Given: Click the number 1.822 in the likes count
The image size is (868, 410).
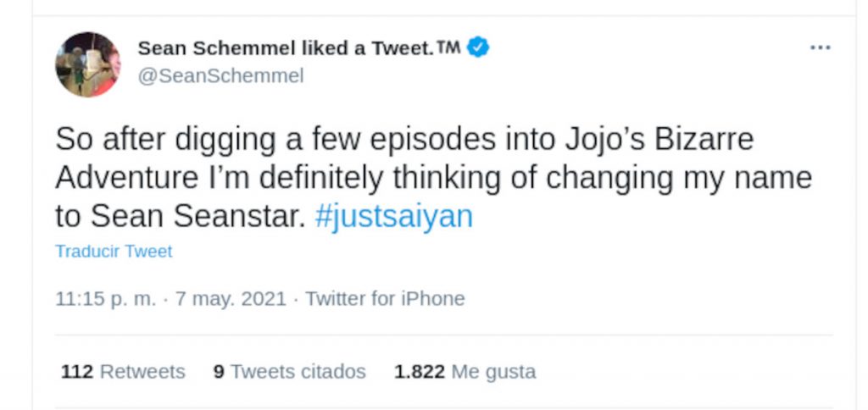Looking at the screenshot, I should pos(419,372).
